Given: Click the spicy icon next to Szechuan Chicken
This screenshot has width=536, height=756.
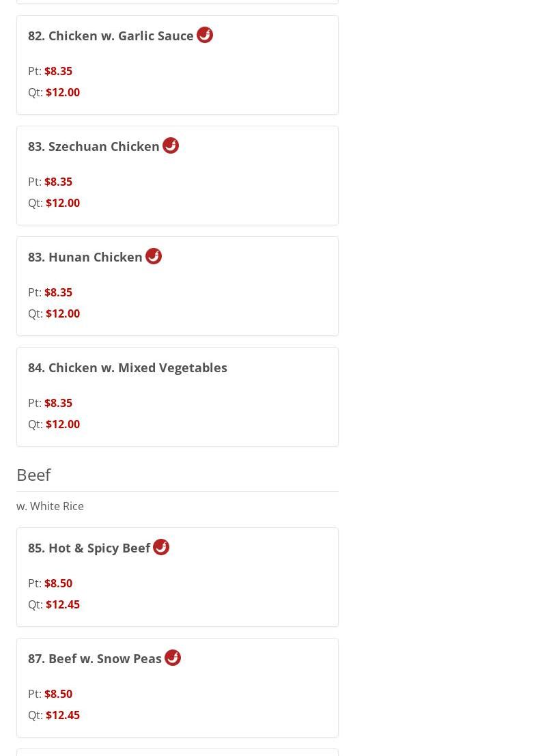Looking at the screenshot, I should click(171, 145).
